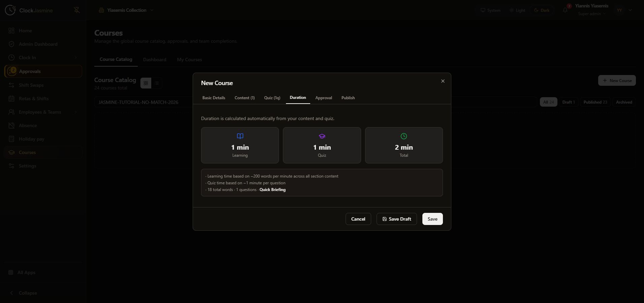Expand the Yiasemis Collection dropdown

[x=126, y=10]
